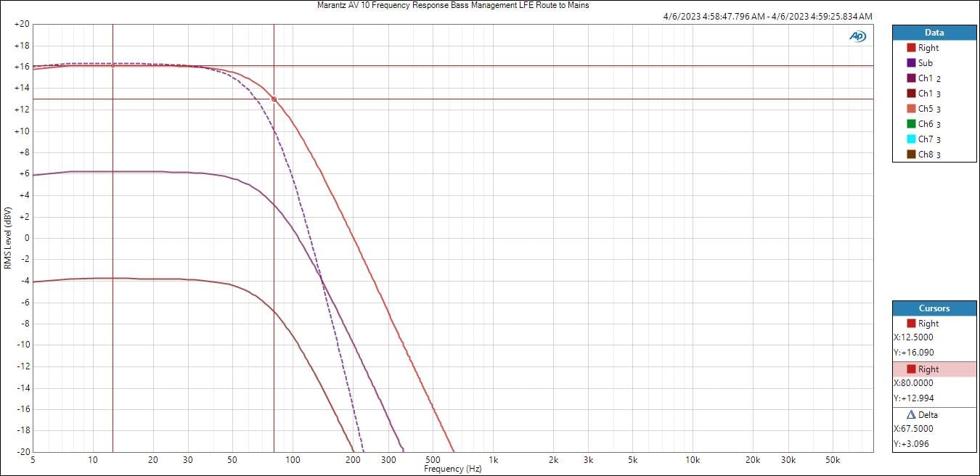980x476 pixels.
Task: Select the Ch1 3 trace legend entry
Action: click(x=928, y=94)
